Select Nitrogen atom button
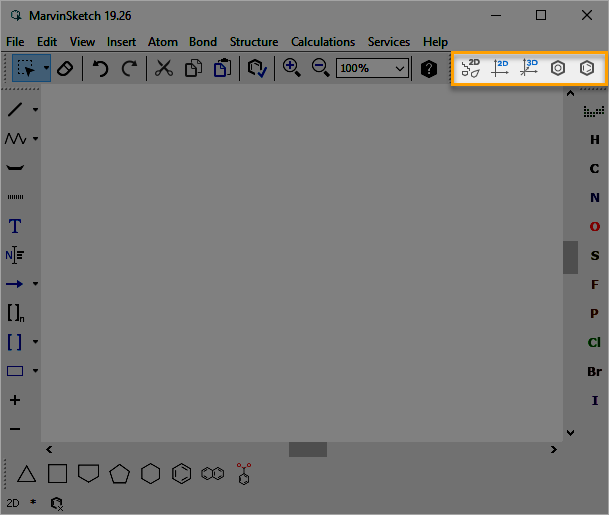 coord(595,198)
